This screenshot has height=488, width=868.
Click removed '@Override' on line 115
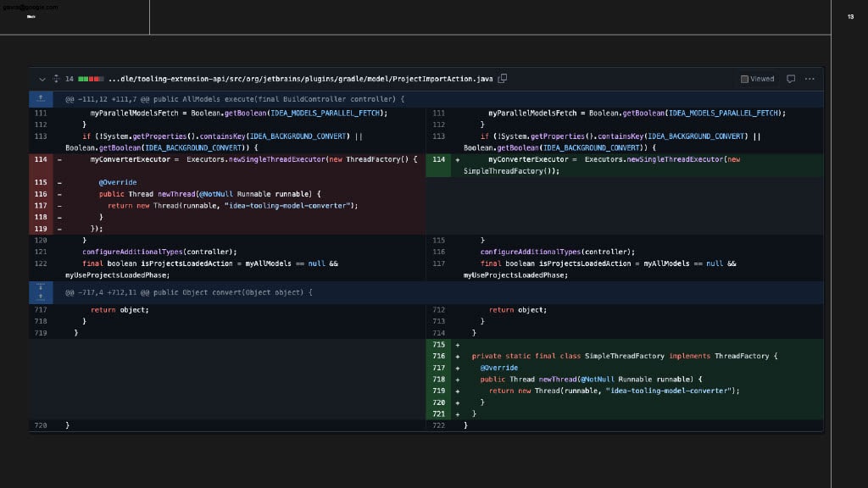[118, 183]
